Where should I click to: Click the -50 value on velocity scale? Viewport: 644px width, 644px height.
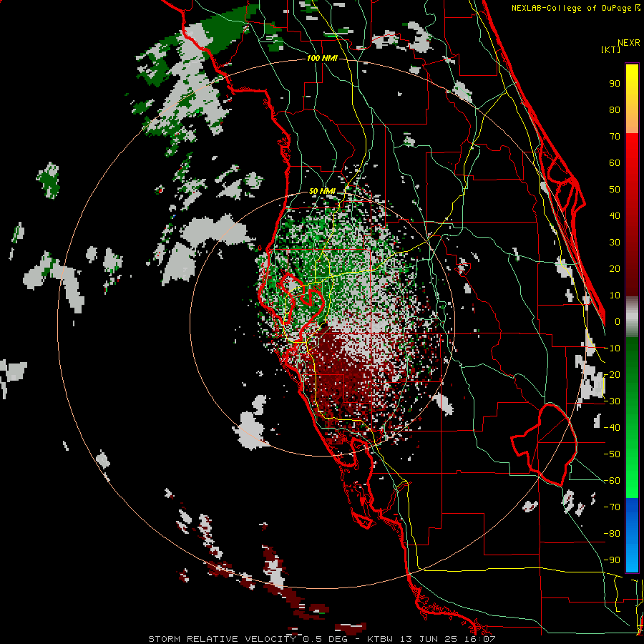(x=612, y=454)
